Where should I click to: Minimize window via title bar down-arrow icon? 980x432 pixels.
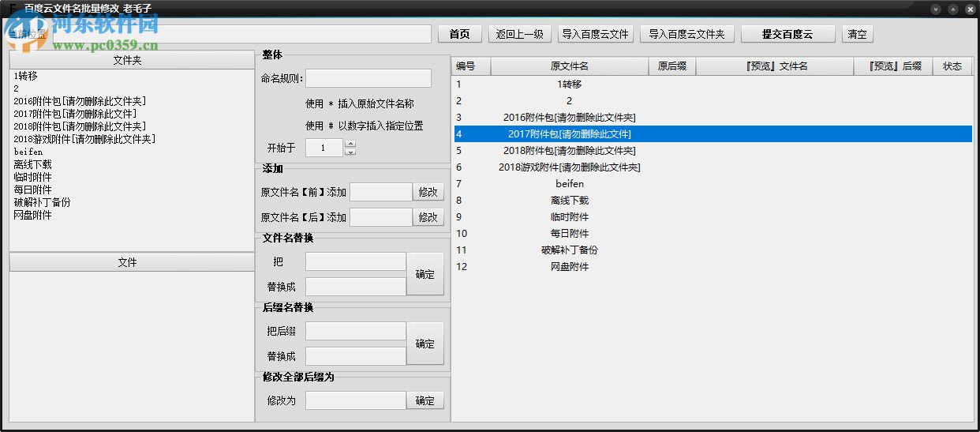click(x=936, y=9)
